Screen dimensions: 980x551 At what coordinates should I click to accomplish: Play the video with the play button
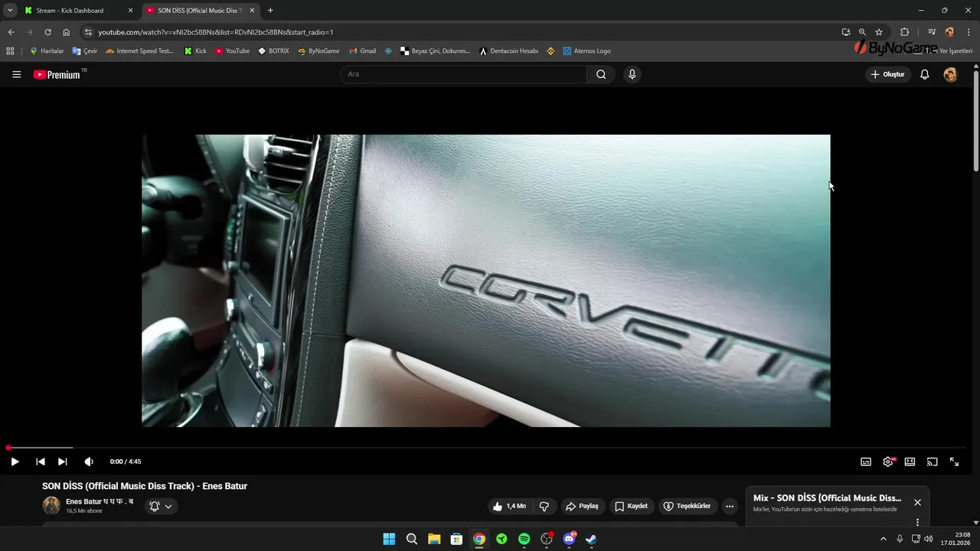(x=15, y=461)
